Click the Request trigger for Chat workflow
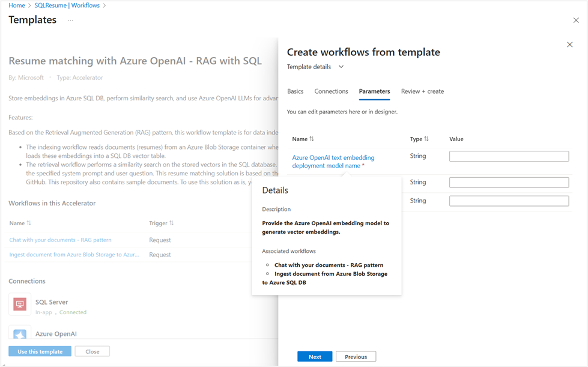The height and width of the screenshot is (367, 588). point(160,240)
